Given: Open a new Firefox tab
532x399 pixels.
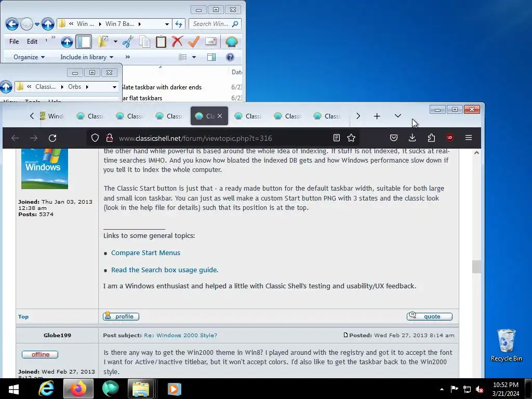Looking at the screenshot, I should pos(377,116).
